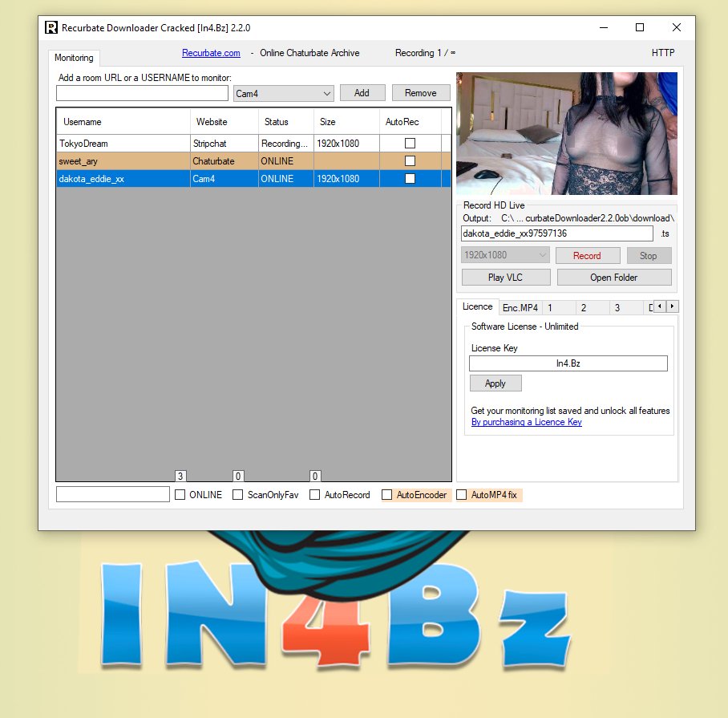Sort by the Status column header
The height and width of the screenshot is (718, 728).
coord(285,122)
